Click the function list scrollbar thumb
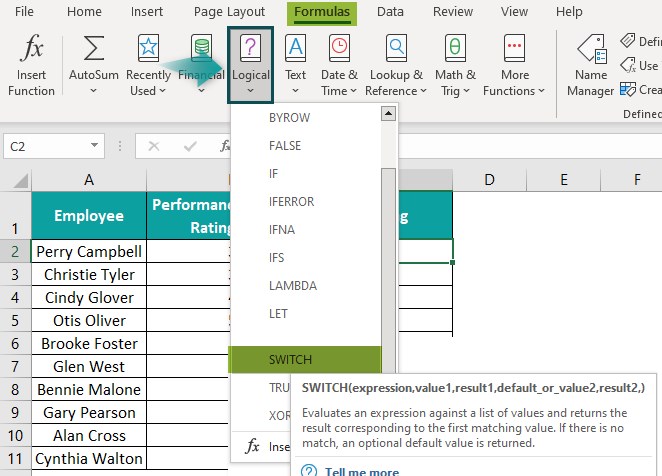 pos(388,270)
